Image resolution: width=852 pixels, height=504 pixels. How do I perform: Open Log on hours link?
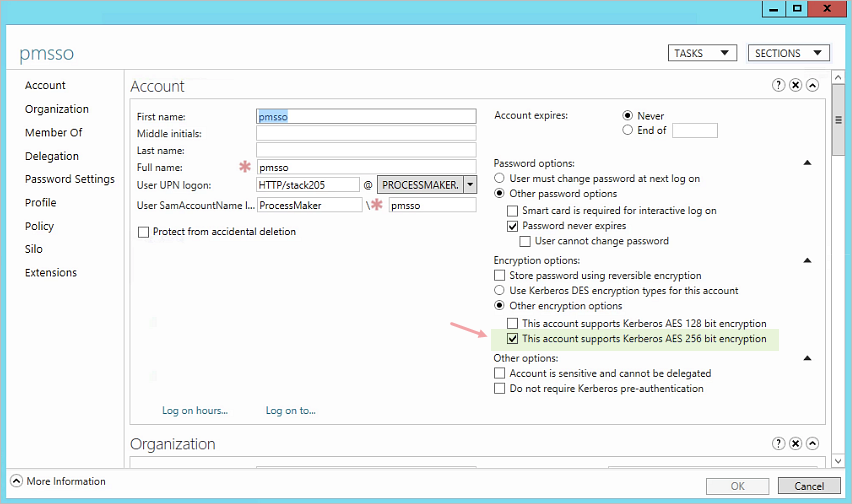[195, 410]
